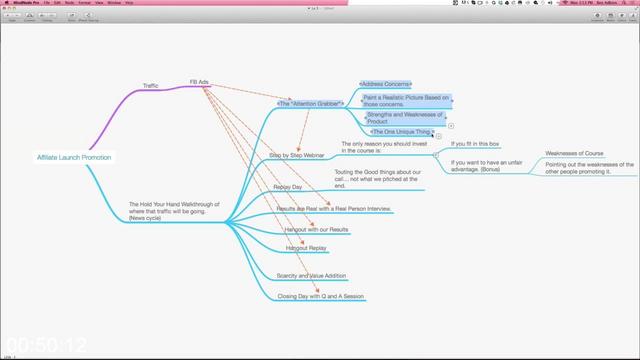Select 'If you want to have an unfair advantage' node
Image resolution: width=640 pixels, height=360 pixels.
pos(487,166)
